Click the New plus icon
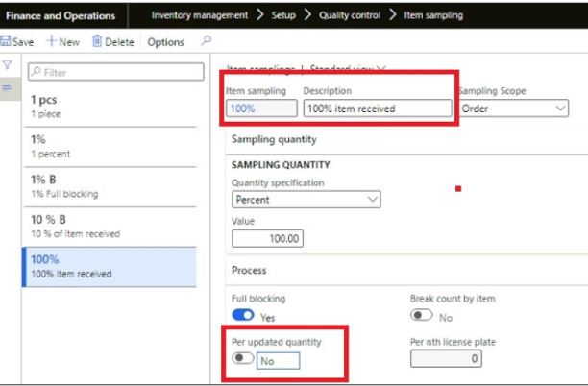The image size is (588, 386). click(x=51, y=41)
